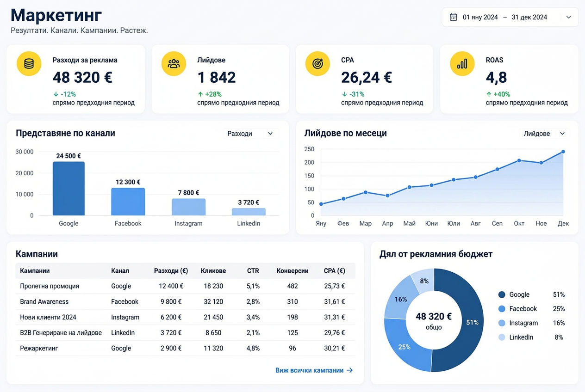Click the LinkedIn legend color dot

[502, 337]
